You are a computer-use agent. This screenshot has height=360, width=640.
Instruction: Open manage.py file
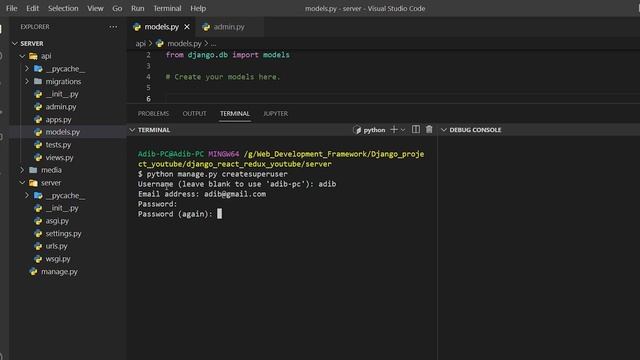(59, 271)
